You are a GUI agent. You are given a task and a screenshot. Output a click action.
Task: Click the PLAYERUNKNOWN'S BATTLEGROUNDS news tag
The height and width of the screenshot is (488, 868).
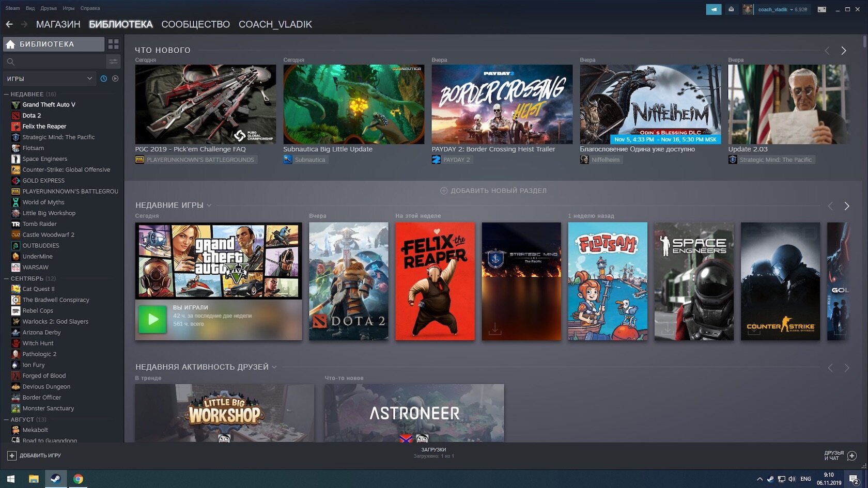click(196, 160)
